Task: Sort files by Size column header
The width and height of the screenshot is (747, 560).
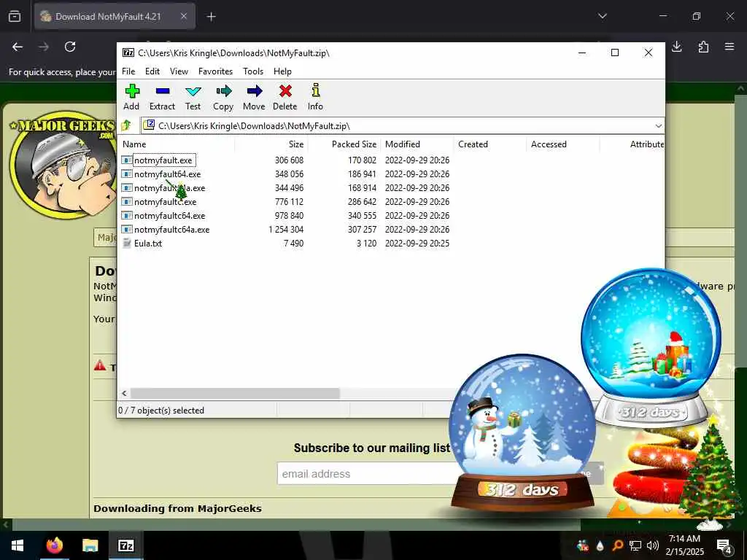Action: tap(271, 144)
